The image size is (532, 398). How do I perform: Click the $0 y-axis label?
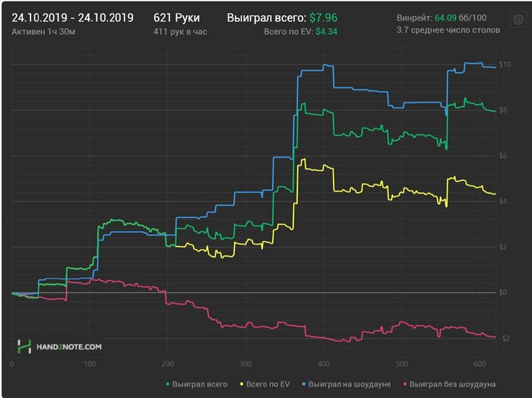tap(503, 292)
